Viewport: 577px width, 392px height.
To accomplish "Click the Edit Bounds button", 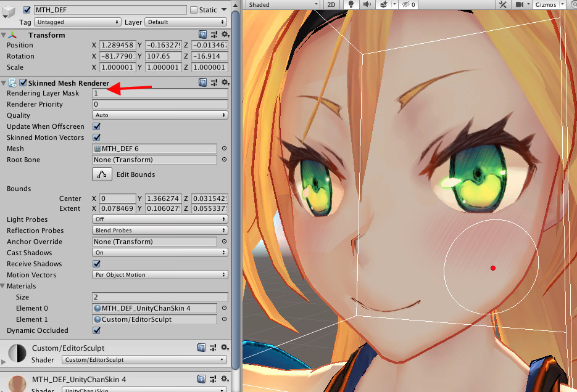I will pyautogui.click(x=102, y=174).
